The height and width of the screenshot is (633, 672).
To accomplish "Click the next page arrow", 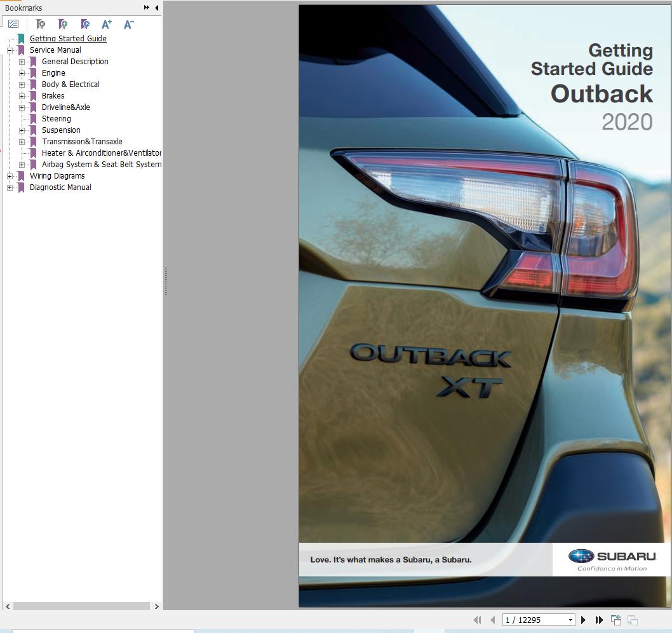I will (x=583, y=620).
